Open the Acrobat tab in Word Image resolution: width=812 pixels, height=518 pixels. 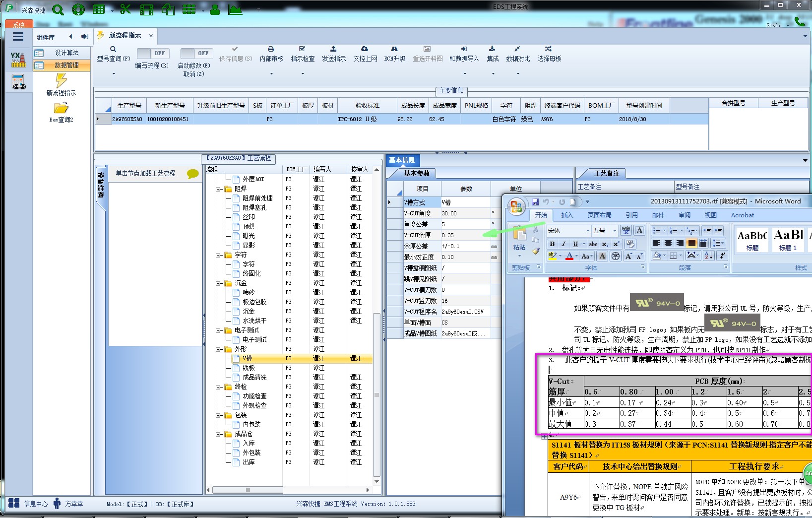tap(742, 215)
